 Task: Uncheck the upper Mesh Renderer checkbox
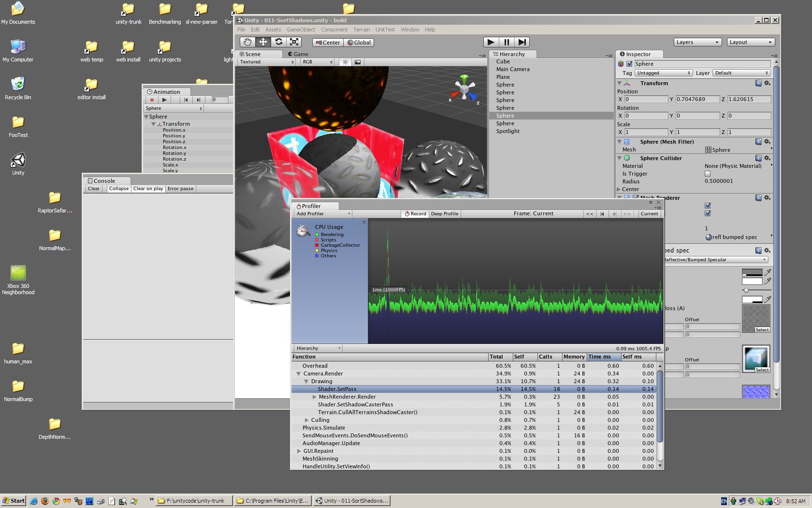pyautogui.click(x=708, y=206)
